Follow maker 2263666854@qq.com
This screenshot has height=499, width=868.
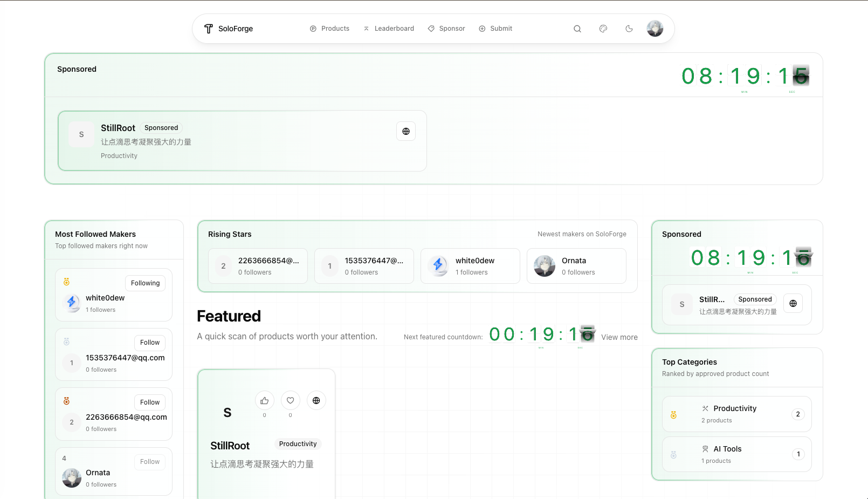pyautogui.click(x=149, y=402)
